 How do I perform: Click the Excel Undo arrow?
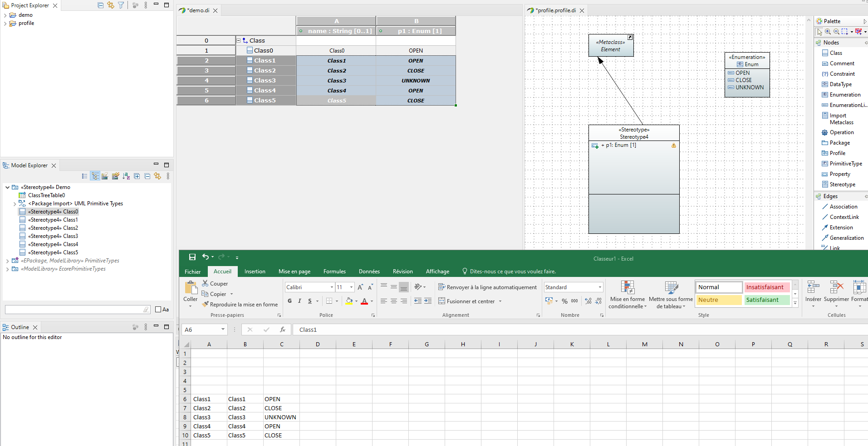point(206,257)
